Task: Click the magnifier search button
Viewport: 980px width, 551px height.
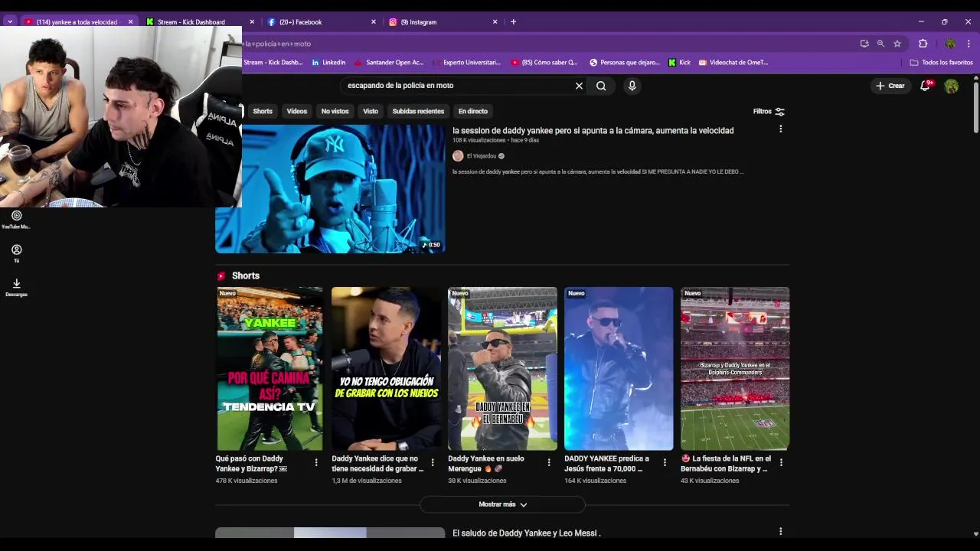Action: [601, 86]
